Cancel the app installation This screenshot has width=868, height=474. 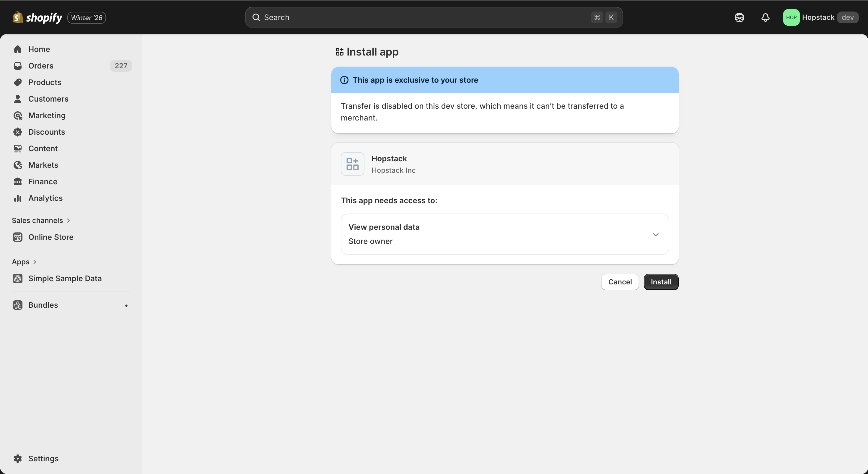tap(620, 282)
